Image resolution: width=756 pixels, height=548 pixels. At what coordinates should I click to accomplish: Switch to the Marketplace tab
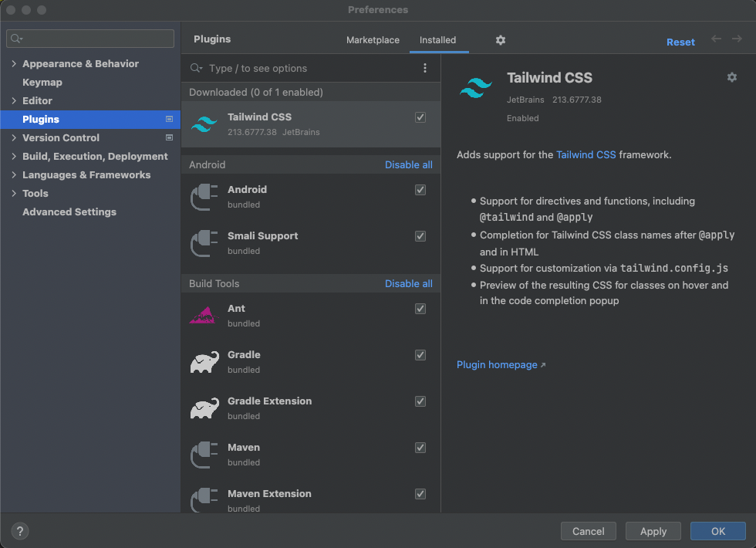(373, 40)
